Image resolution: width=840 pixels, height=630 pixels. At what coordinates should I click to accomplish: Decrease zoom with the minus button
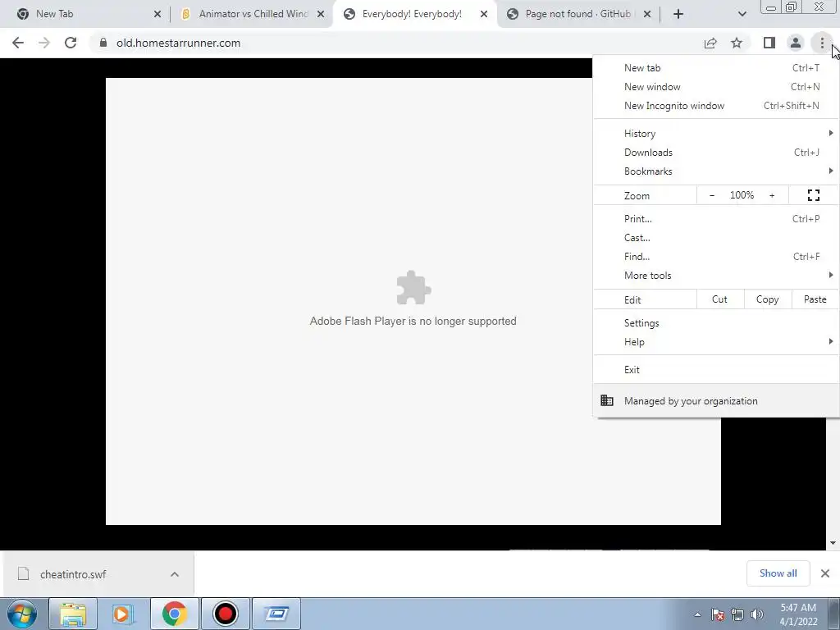click(711, 195)
